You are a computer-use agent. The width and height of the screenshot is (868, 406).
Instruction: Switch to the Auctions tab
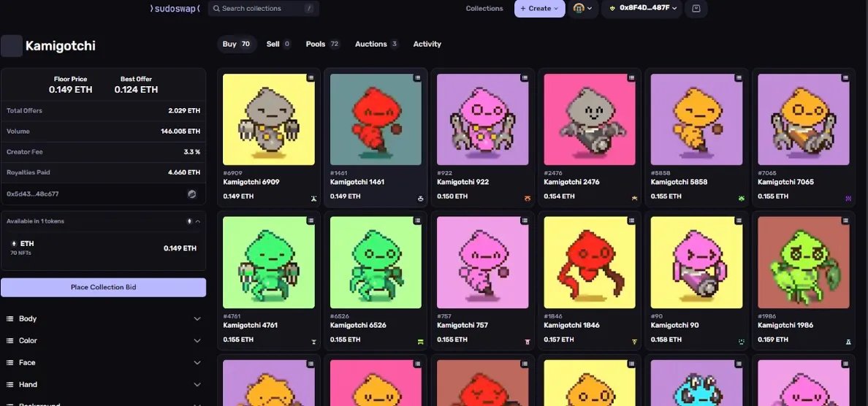[x=376, y=45]
